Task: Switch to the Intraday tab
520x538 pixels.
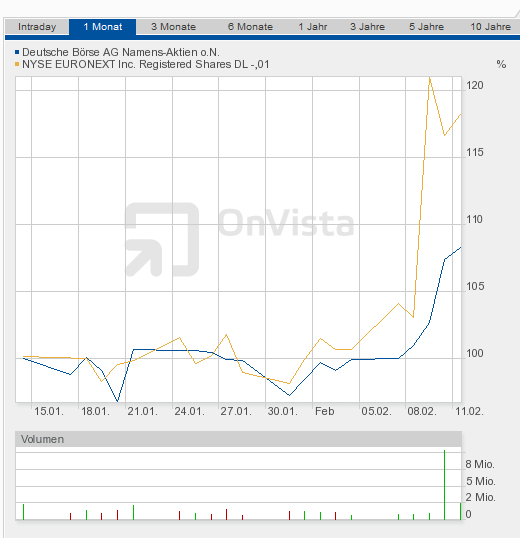Action: pyautogui.click(x=37, y=27)
